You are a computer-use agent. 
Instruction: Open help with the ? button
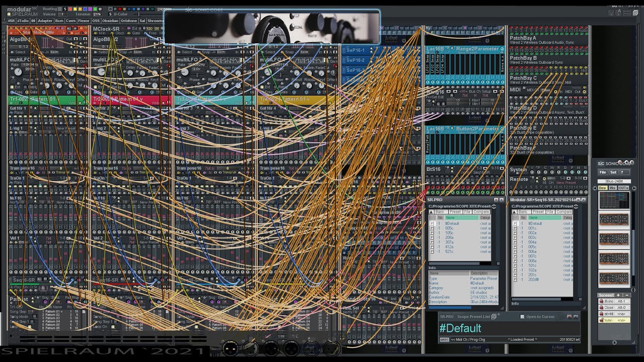(625, 172)
